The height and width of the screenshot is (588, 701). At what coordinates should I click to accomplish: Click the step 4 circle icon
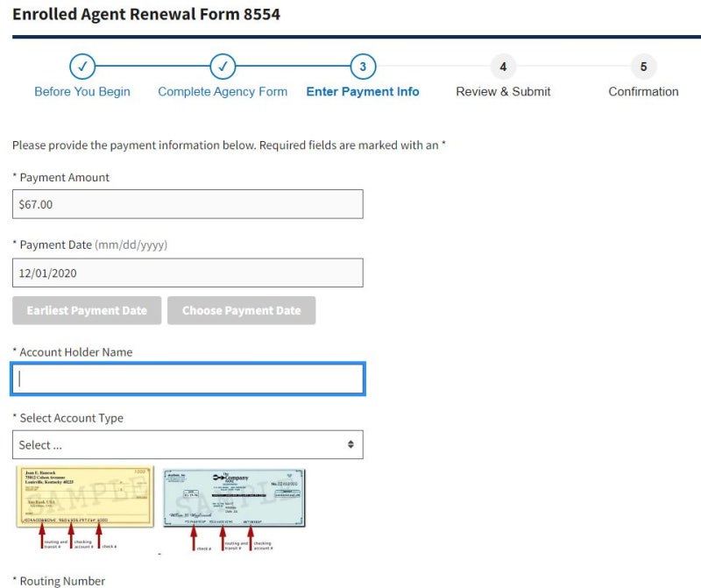click(x=503, y=67)
